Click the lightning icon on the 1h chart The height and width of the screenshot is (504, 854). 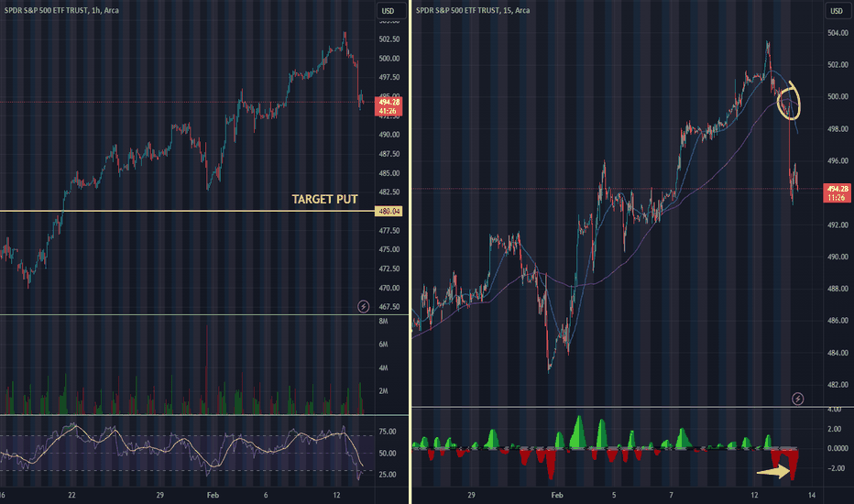click(x=363, y=307)
